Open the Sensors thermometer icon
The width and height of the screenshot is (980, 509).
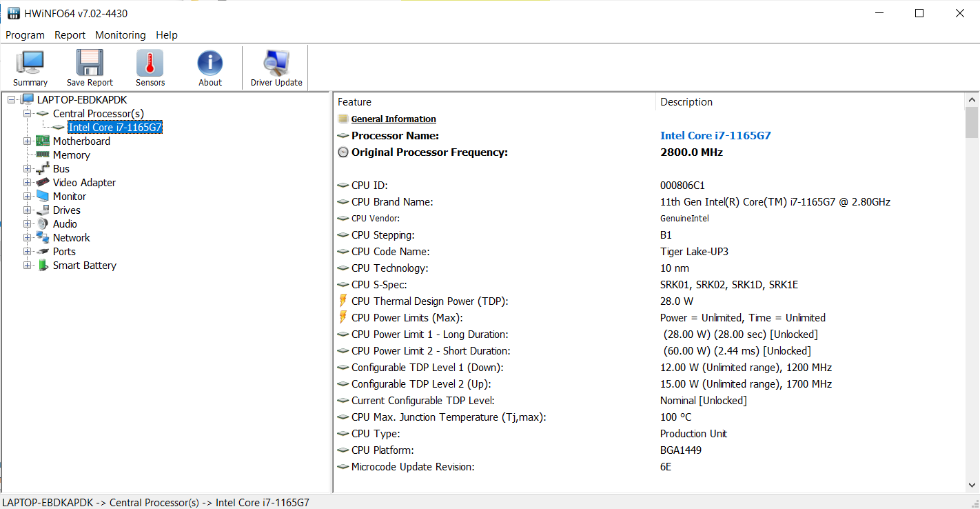coord(150,63)
